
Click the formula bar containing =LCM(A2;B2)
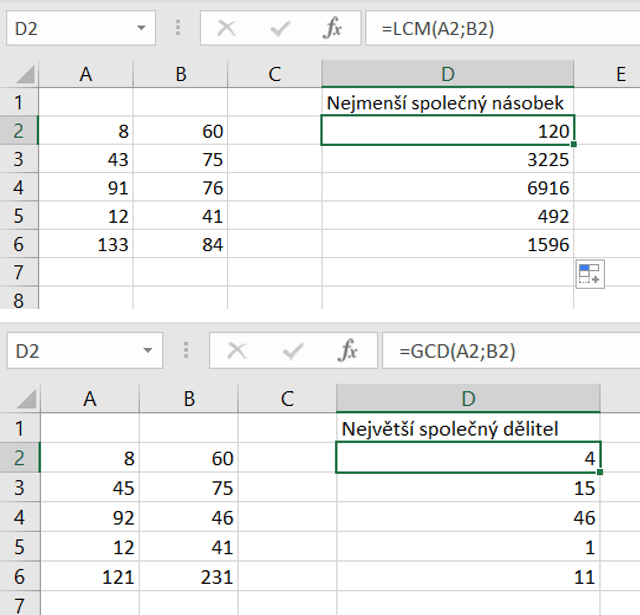click(x=500, y=29)
